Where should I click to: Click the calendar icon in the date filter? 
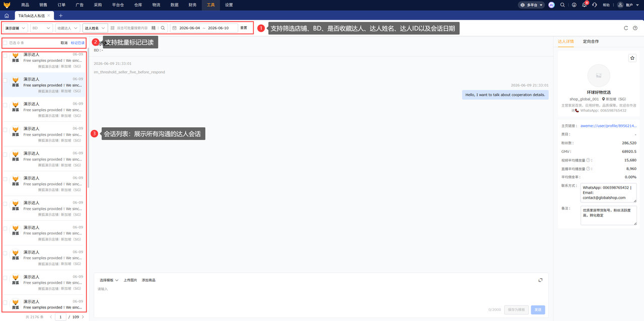pos(174,28)
